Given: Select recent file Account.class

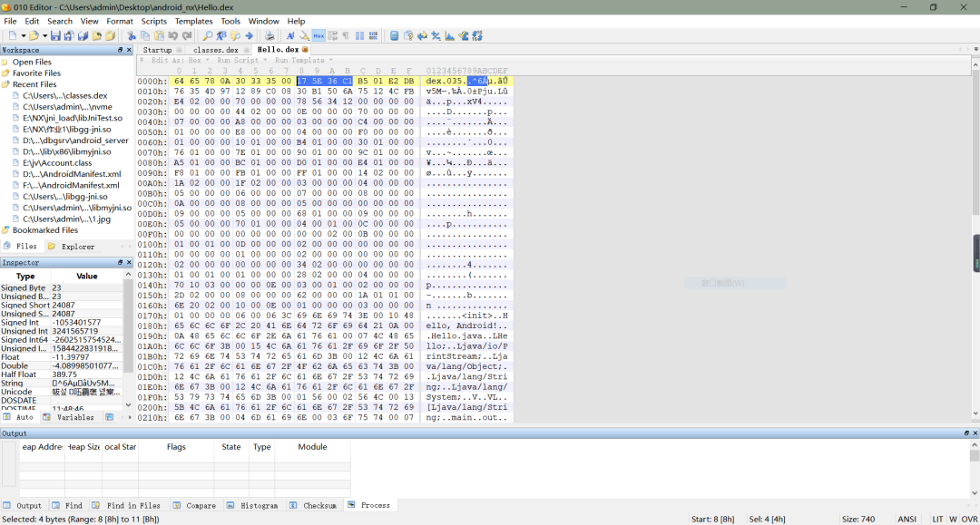Looking at the screenshot, I should point(57,163).
